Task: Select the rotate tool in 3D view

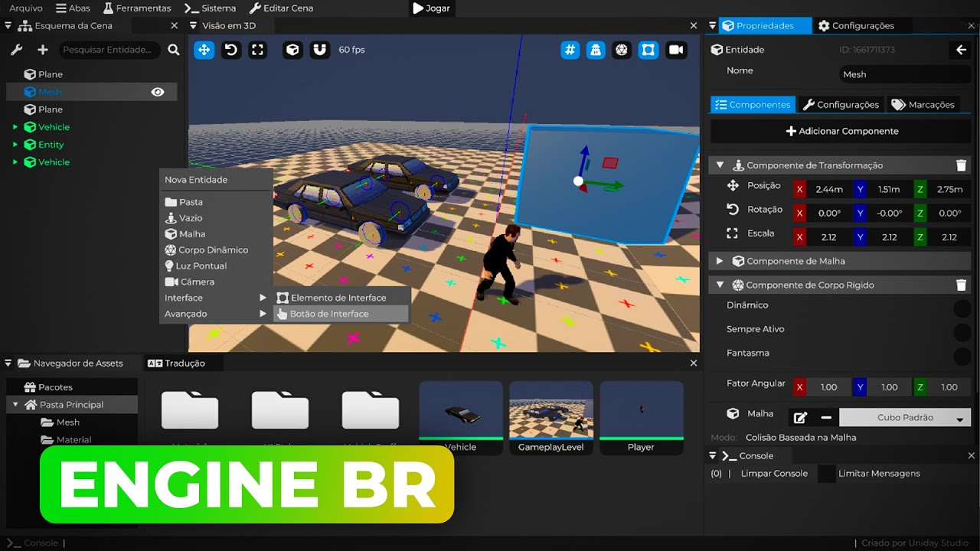Action: pyautogui.click(x=230, y=50)
